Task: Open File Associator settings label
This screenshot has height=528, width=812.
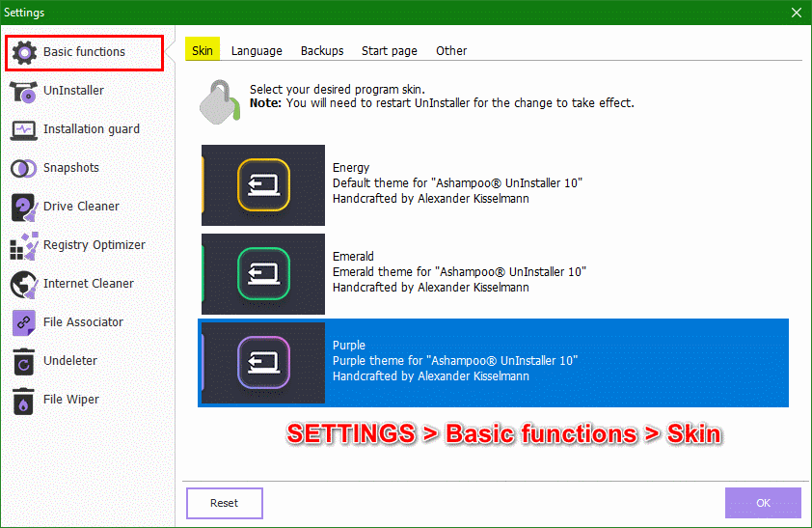Action: [83, 321]
